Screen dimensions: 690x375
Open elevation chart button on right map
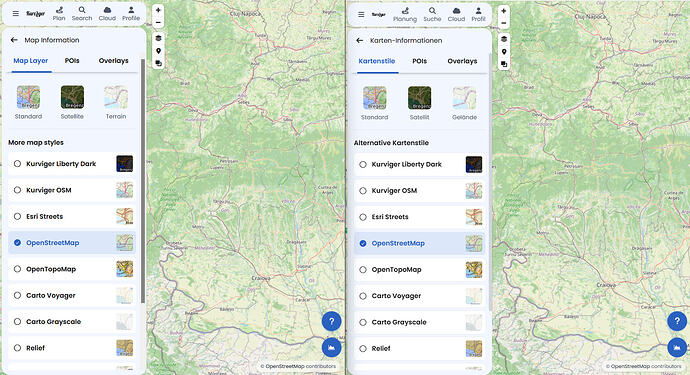point(677,347)
